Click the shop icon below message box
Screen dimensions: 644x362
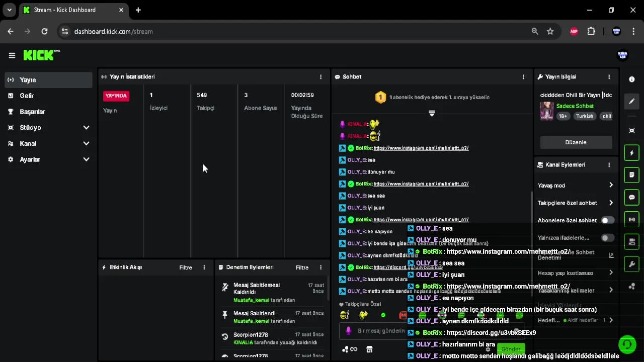click(x=369, y=349)
